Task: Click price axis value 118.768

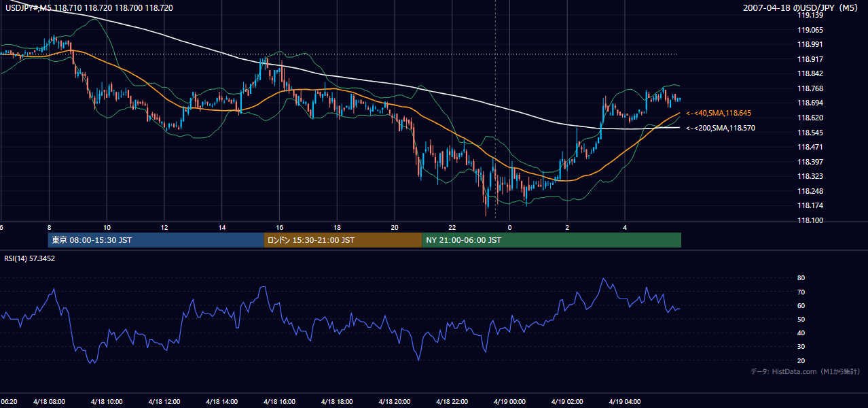Action: [x=810, y=88]
